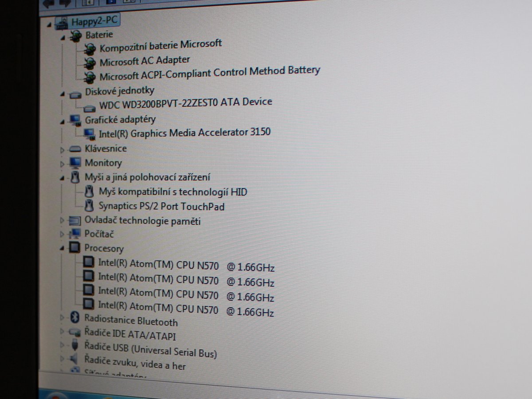Viewport: 532px width, 399px height.
Task: Select Kompozitní baterie Microsoft entry
Action: coord(160,46)
